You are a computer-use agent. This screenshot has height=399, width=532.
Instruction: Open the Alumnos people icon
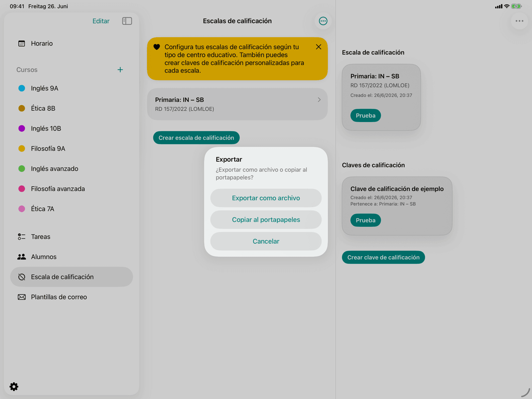point(22,257)
